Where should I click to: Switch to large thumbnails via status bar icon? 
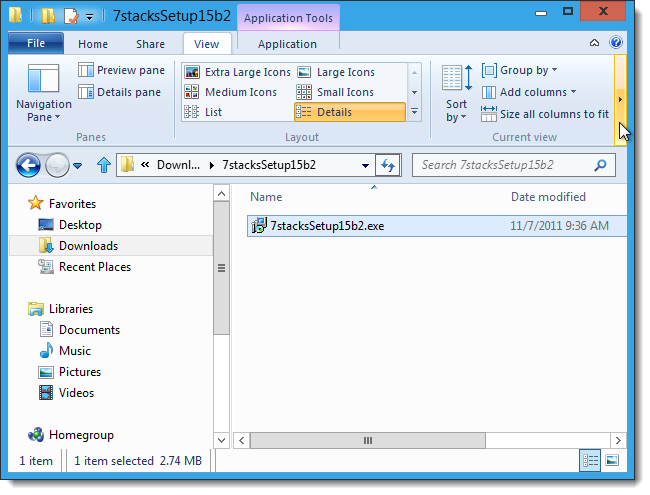coord(612,460)
